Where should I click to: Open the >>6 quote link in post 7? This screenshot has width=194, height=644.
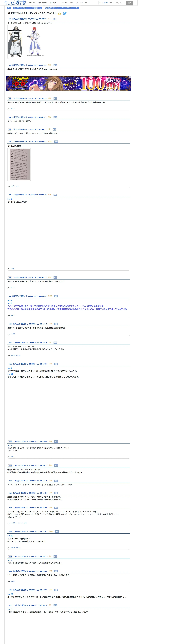(x=10, y=199)
